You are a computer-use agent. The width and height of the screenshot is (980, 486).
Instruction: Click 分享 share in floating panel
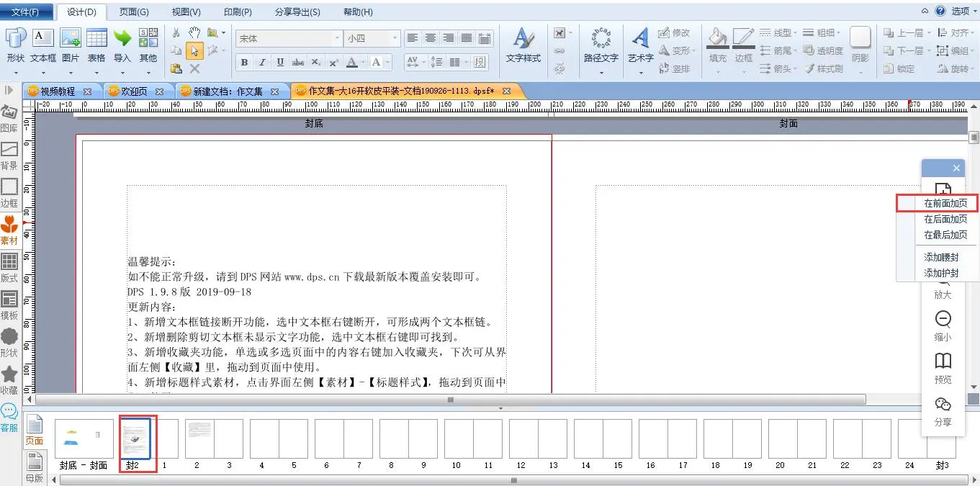(943, 411)
